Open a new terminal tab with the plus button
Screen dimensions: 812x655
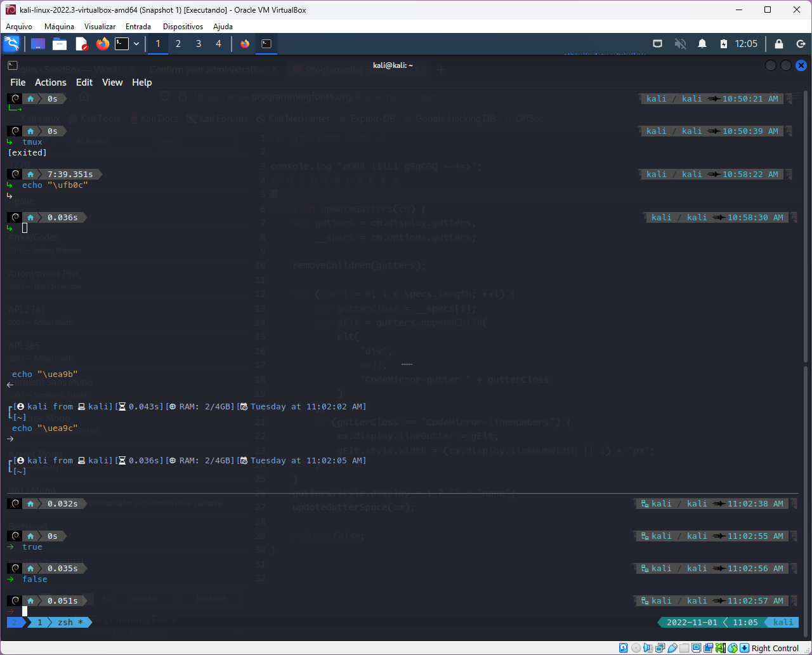(x=441, y=70)
